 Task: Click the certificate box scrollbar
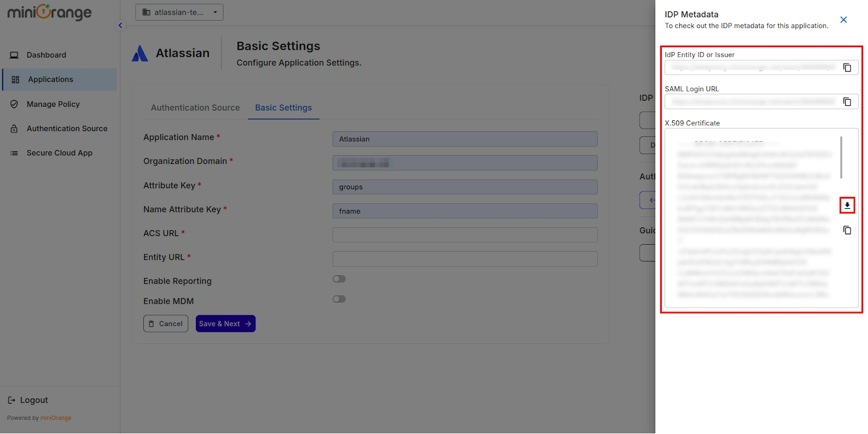point(841,157)
